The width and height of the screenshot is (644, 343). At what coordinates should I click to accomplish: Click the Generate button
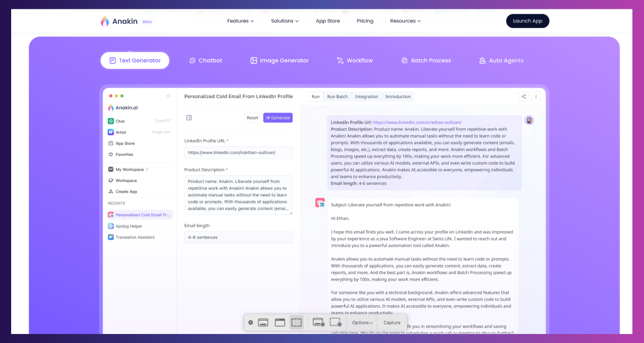[x=278, y=117]
